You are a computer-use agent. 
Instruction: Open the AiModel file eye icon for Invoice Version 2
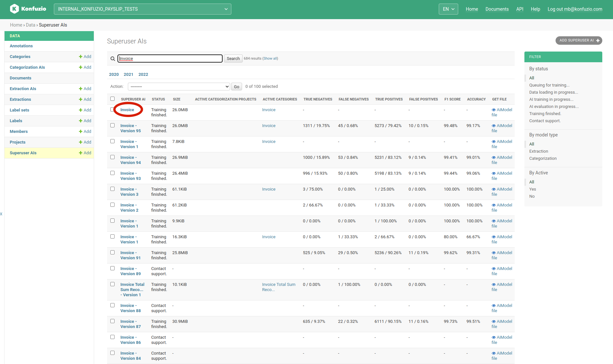[494, 205]
